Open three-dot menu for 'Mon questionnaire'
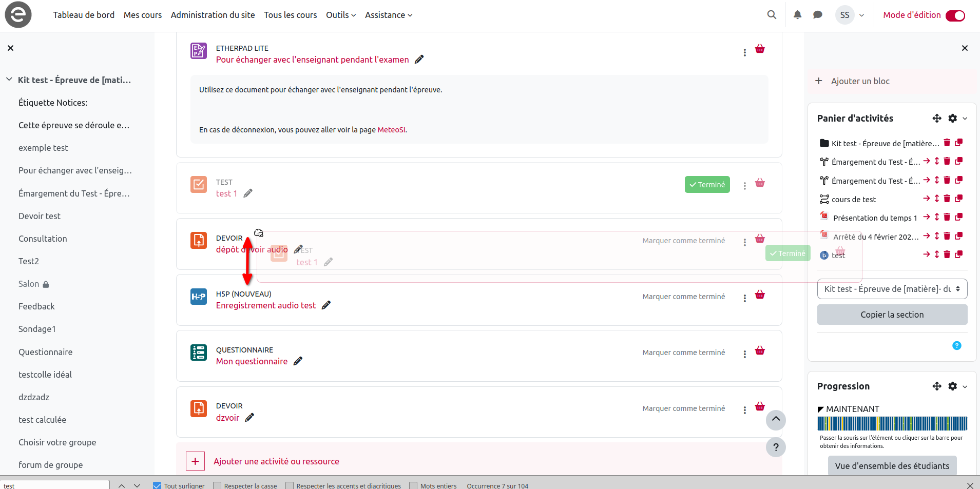The width and height of the screenshot is (980, 489). 744,354
